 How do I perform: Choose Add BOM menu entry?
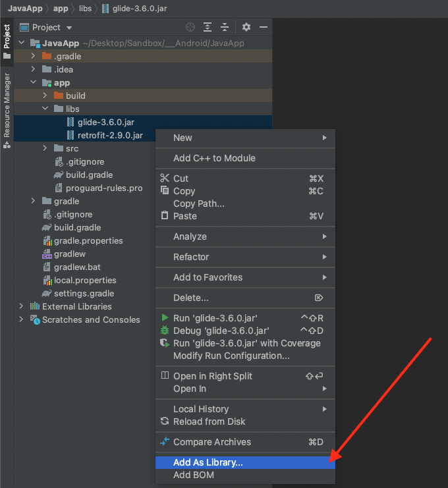point(245,475)
